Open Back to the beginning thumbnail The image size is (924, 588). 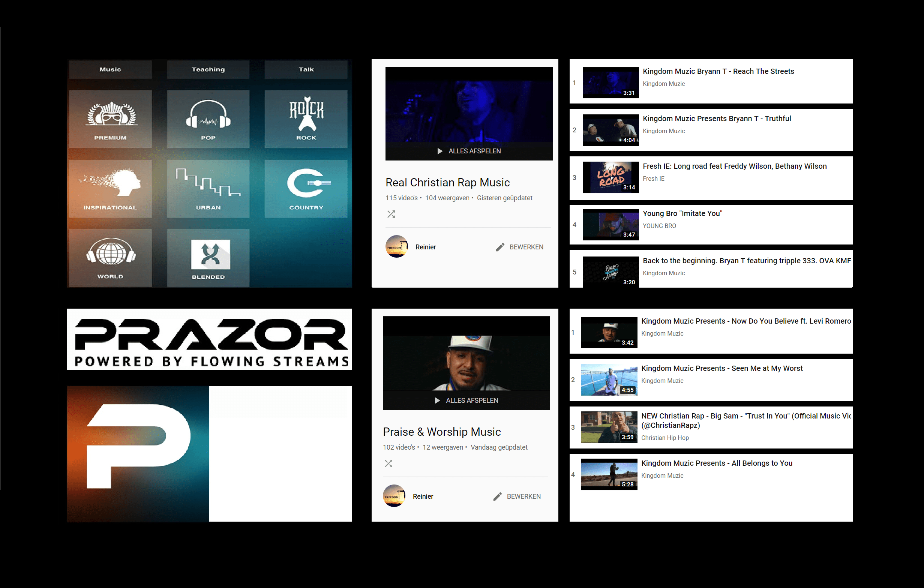(610, 272)
